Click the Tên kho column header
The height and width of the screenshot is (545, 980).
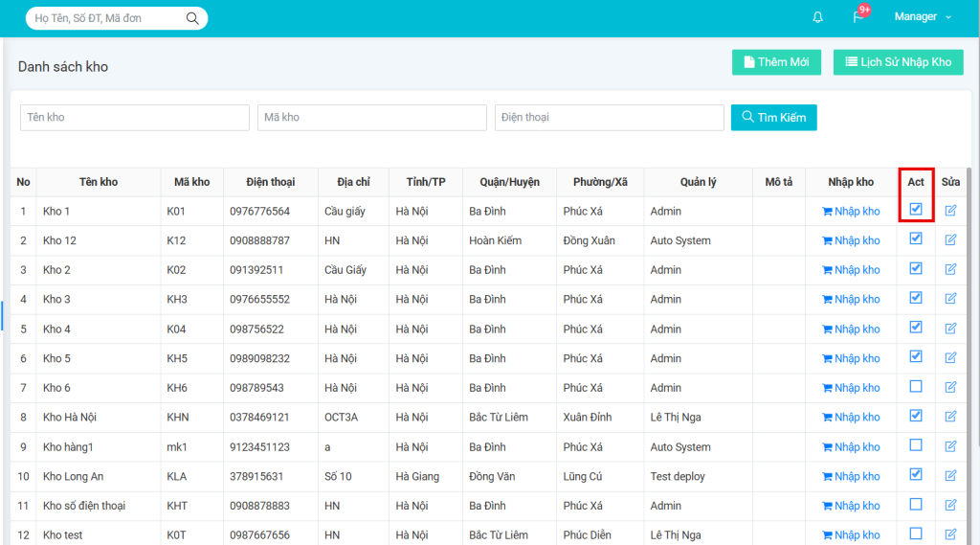tap(99, 182)
